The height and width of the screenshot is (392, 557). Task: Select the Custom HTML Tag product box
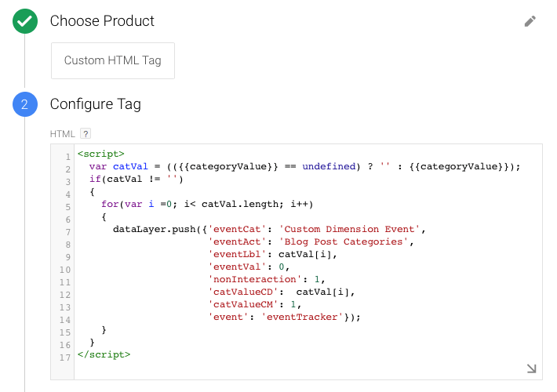pos(113,60)
